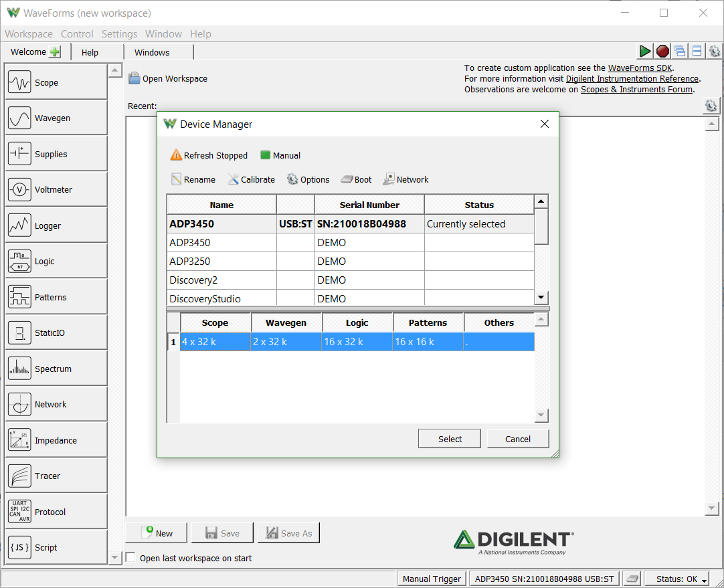Visit Digilent Instrumentation Reference link
The width and height of the screenshot is (724, 588).
coord(632,78)
